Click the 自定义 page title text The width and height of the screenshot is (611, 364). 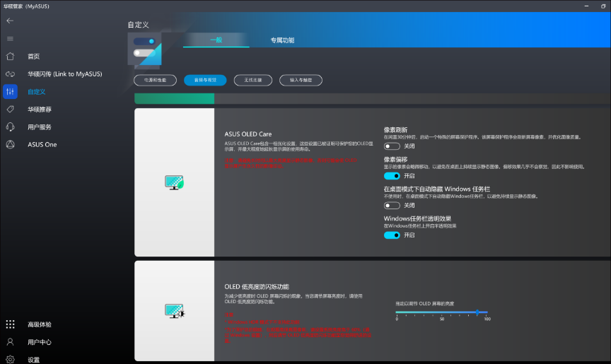coord(139,25)
